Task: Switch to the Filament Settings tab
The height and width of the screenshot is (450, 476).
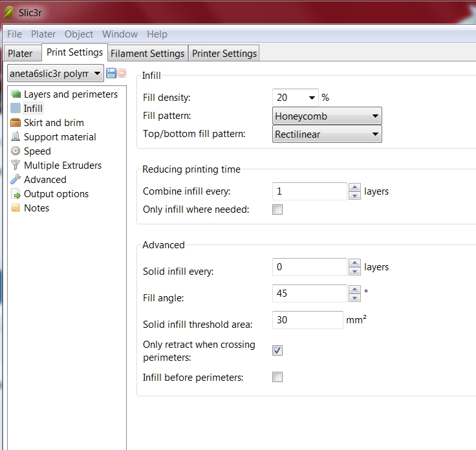Action: coord(147,54)
